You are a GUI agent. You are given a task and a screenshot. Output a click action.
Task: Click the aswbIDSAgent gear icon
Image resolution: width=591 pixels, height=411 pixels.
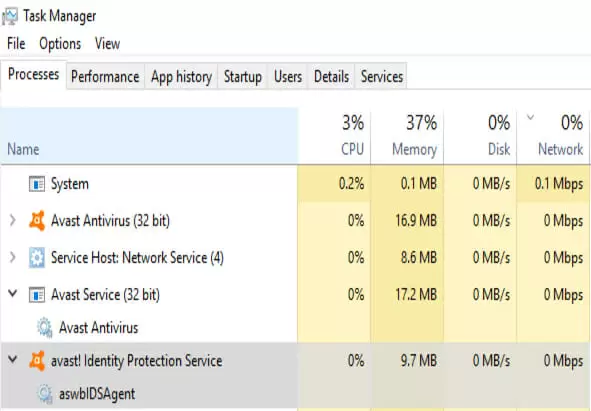point(44,394)
